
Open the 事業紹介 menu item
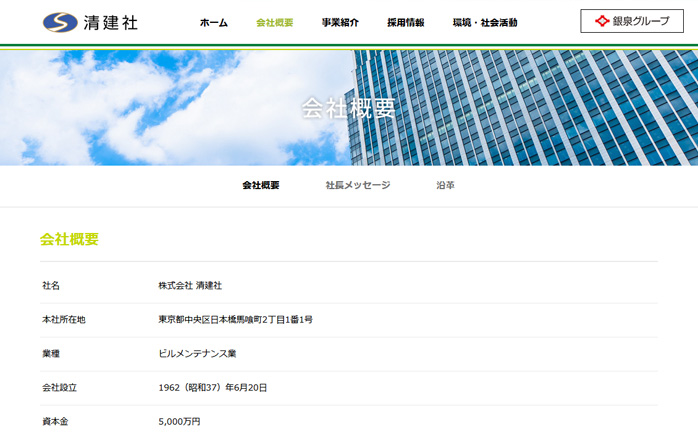point(340,23)
